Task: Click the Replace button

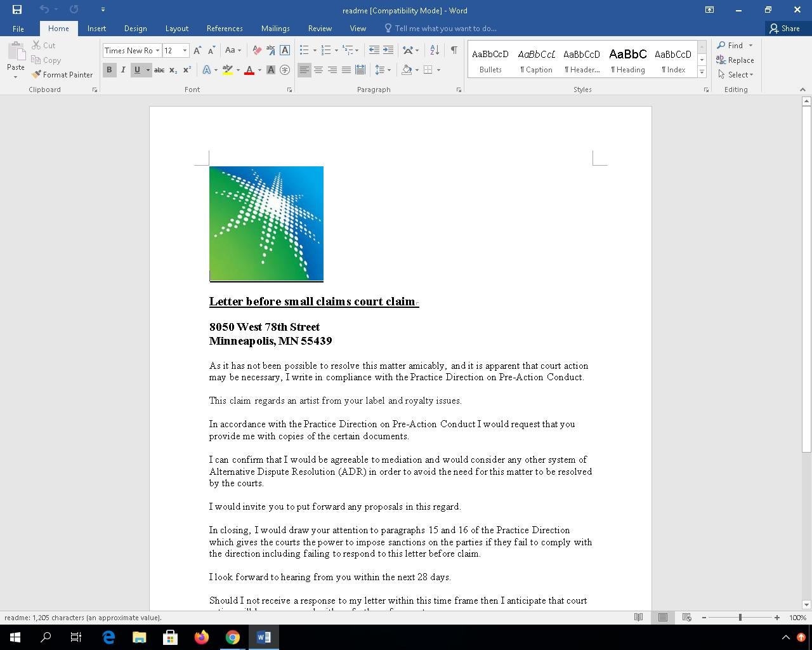Action: pos(735,60)
